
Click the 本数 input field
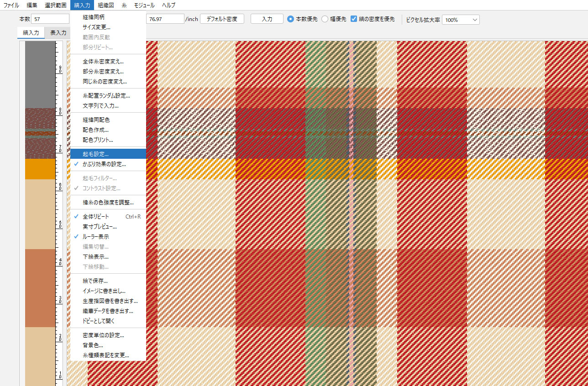[50, 20]
